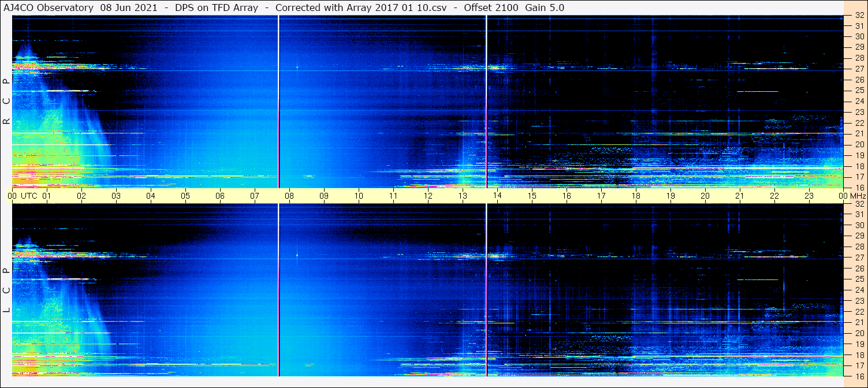Select the 03 hour label on the time axis
868x388 pixels.
click(x=116, y=196)
